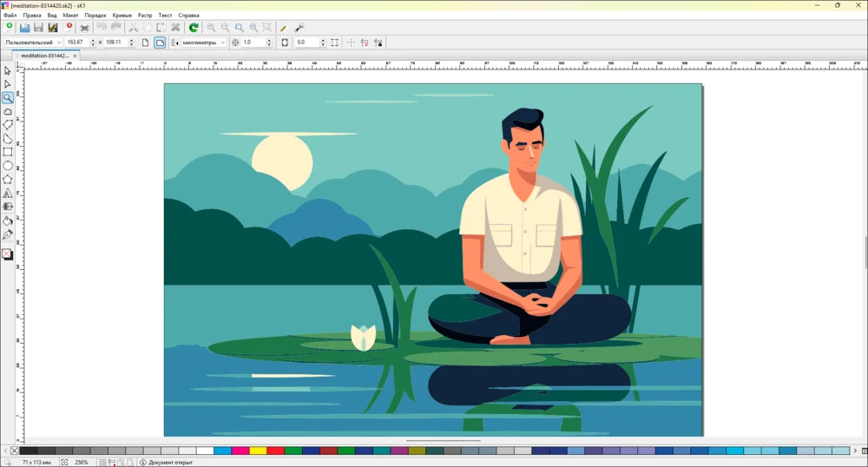Pick the Fleur hand pan tool

tap(7, 111)
